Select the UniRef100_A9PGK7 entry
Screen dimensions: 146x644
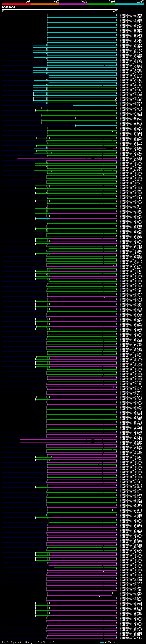coord(131,32)
